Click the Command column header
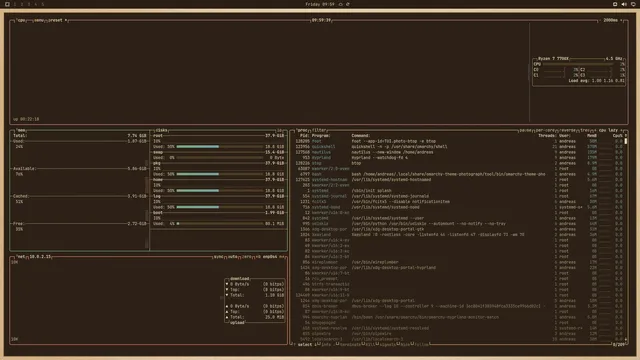 coord(361,136)
